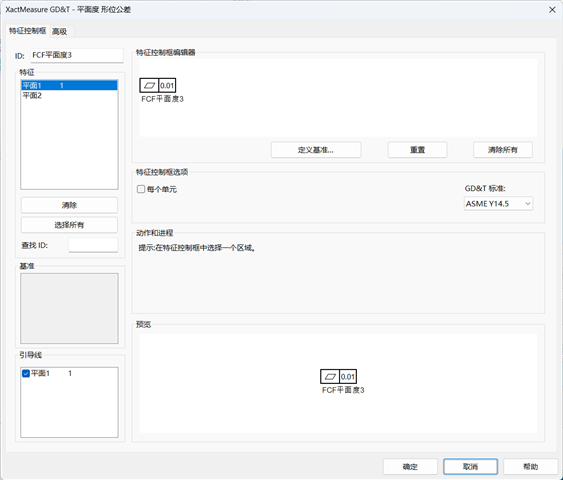Click the 清除所有 button

503,150
